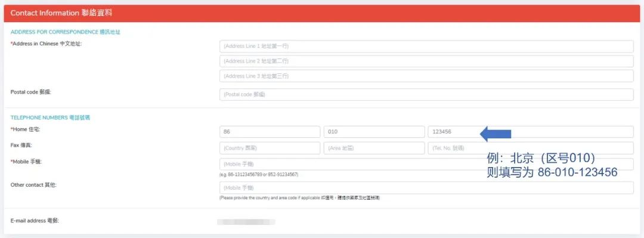The height and width of the screenshot is (238, 644).
Task: Click Home telephone number field showing 123456
Action: click(x=531, y=132)
